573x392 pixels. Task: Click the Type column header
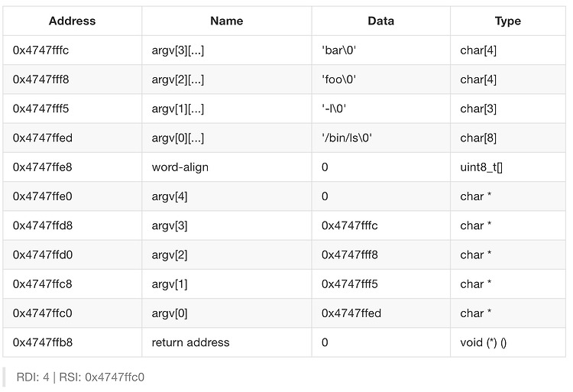coord(508,21)
